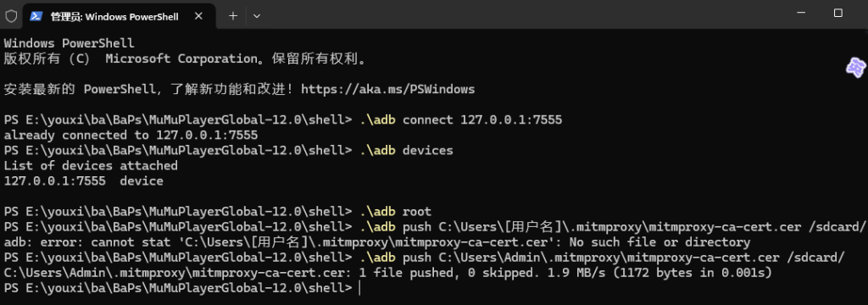
Task: Click the Microsoft Corporation copyright line
Action: [186, 58]
